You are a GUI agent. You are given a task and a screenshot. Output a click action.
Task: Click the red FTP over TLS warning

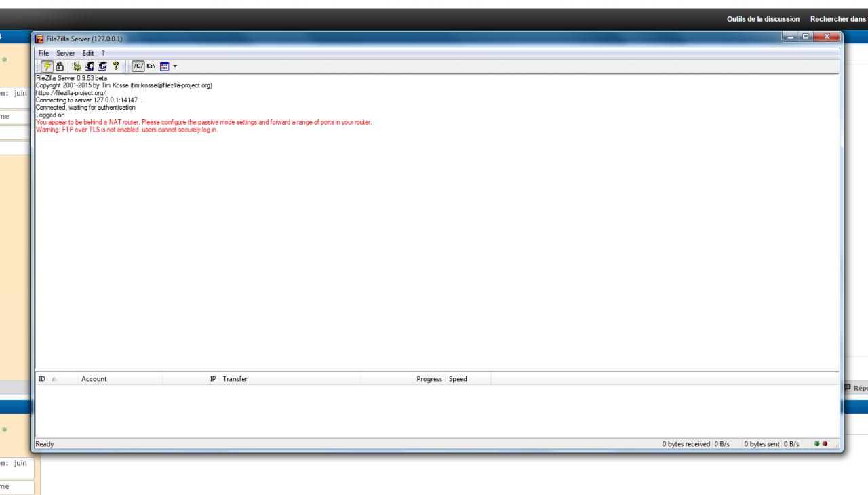[x=127, y=130]
